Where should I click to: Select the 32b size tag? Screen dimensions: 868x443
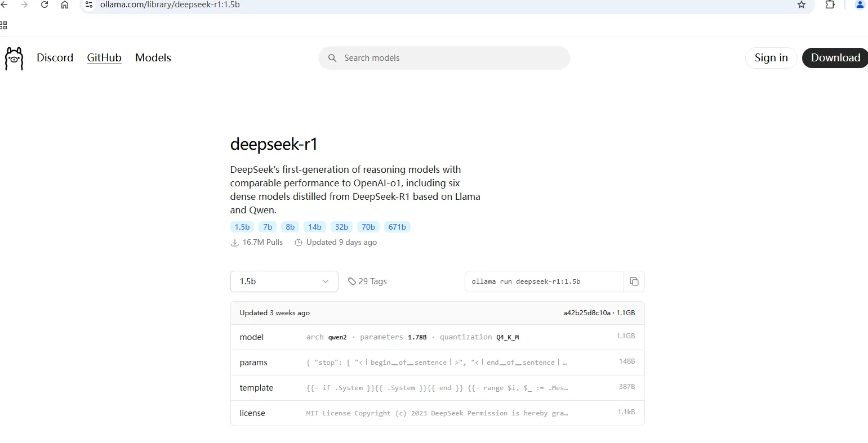(342, 227)
